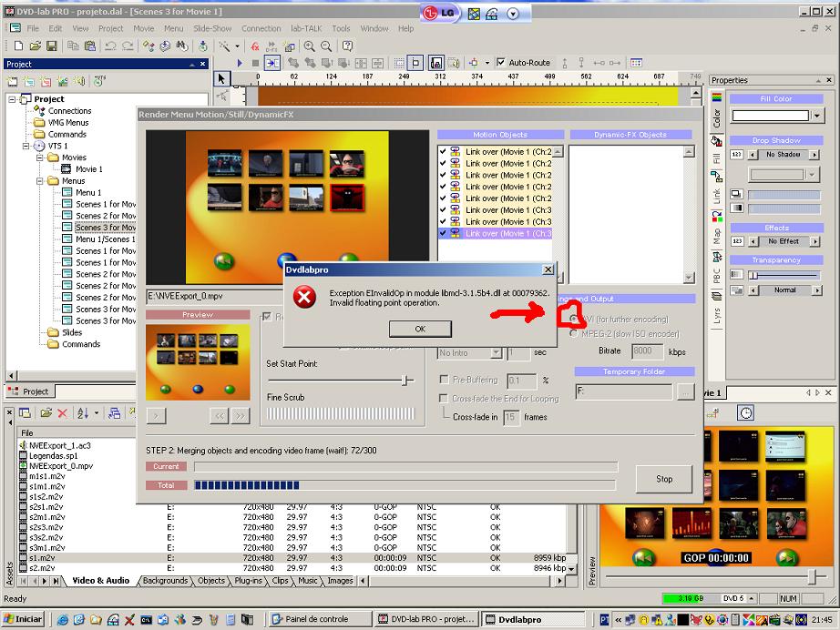Switch to the Plug-ins assets tab
Screen dimensions: 840x630
coord(248,580)
